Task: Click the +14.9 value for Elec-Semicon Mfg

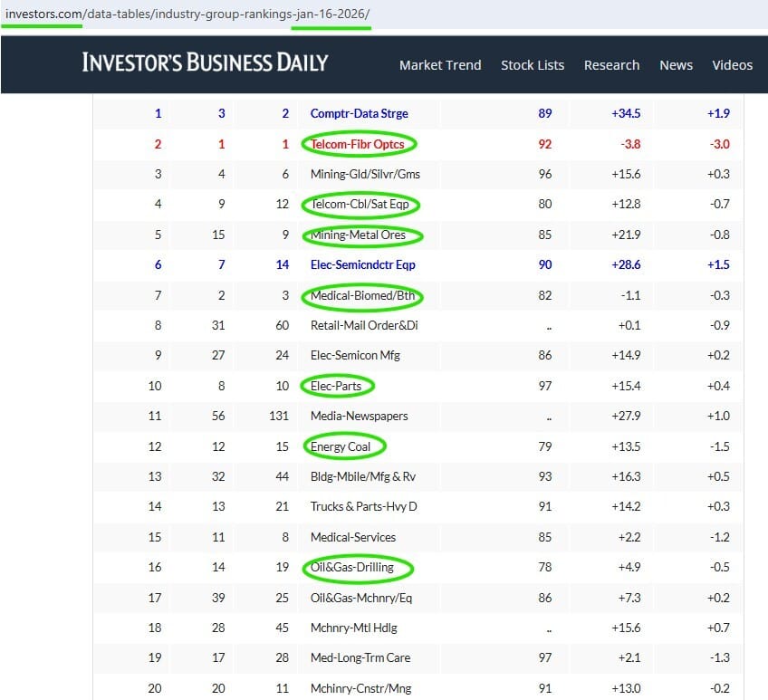Action: (626, 356)
